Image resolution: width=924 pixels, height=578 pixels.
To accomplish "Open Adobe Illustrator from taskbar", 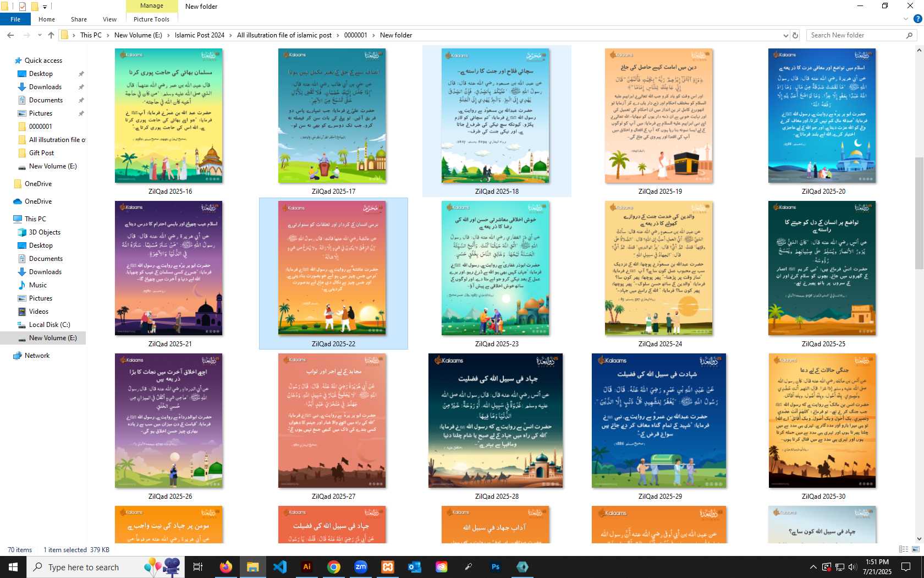I will coord(307,567).
